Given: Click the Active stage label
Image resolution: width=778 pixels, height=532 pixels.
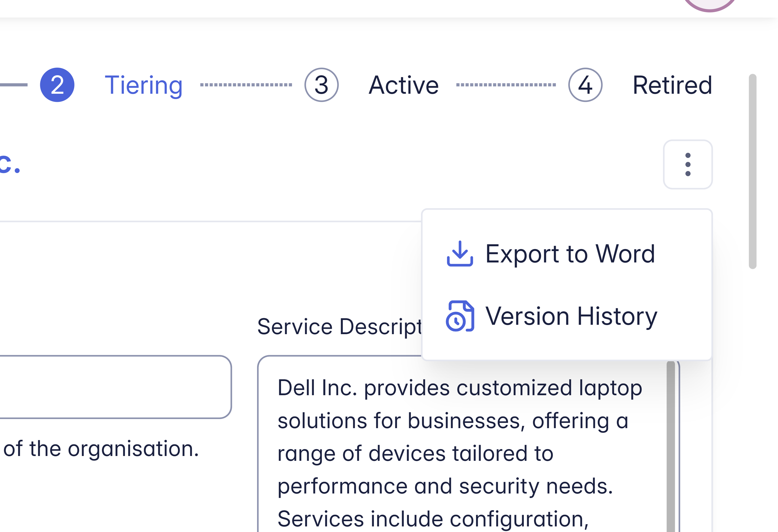Looking at the screenshot, I should click(404, 85).
